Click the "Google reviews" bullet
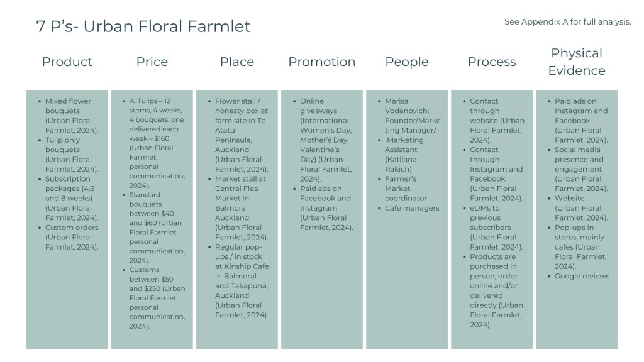Screen dimensions: 644x362 point(582,276)
